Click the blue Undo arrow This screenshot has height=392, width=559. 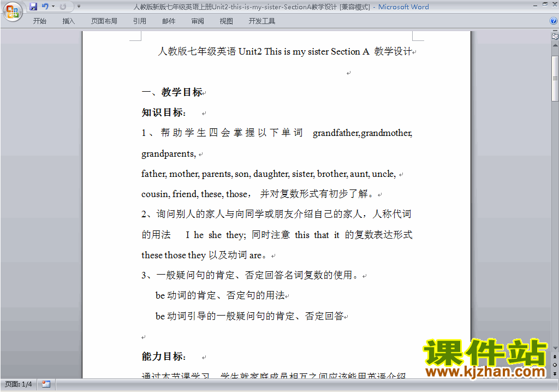point(45,7)
